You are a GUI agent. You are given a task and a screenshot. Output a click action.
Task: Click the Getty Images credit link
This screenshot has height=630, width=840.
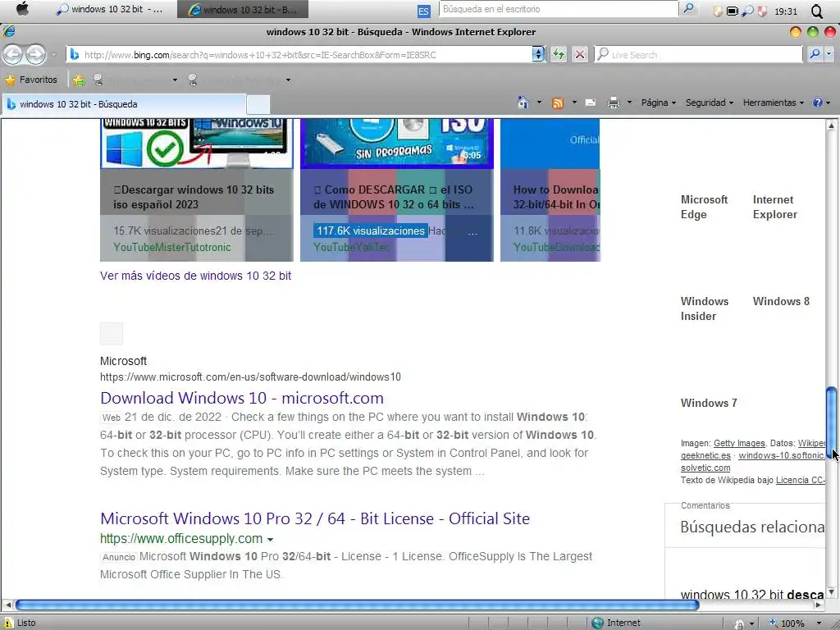click(739, 443)
